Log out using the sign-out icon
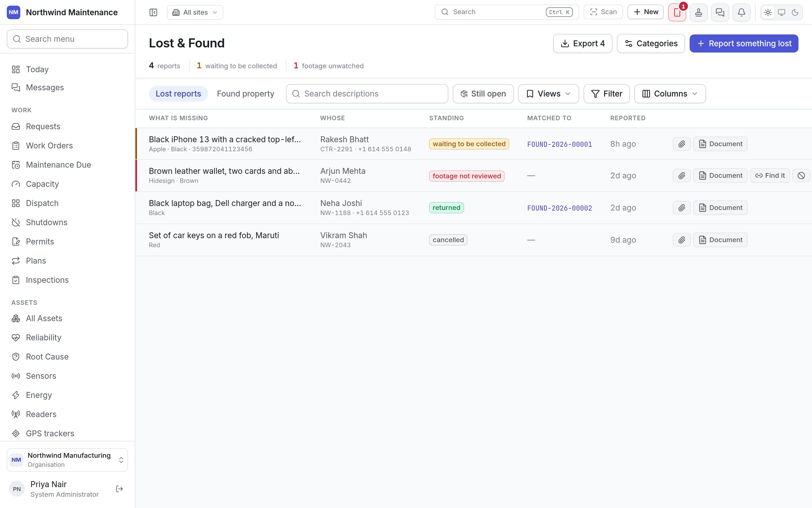This screenshot has height=508, width=812. [120, 489]
